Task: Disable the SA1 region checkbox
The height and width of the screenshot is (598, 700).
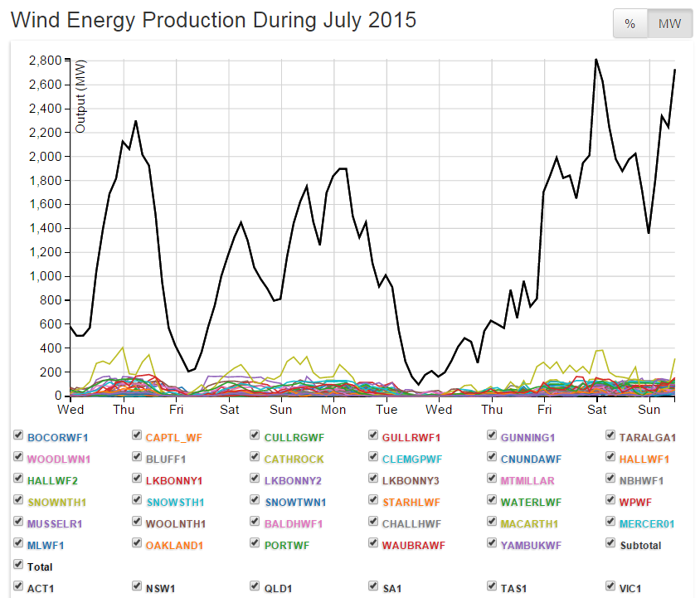Action: tap(374, 588)
